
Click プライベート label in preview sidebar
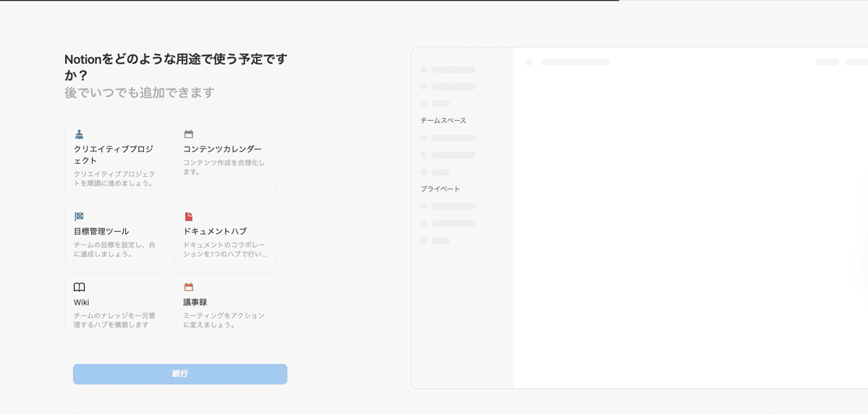pos(440,189)
